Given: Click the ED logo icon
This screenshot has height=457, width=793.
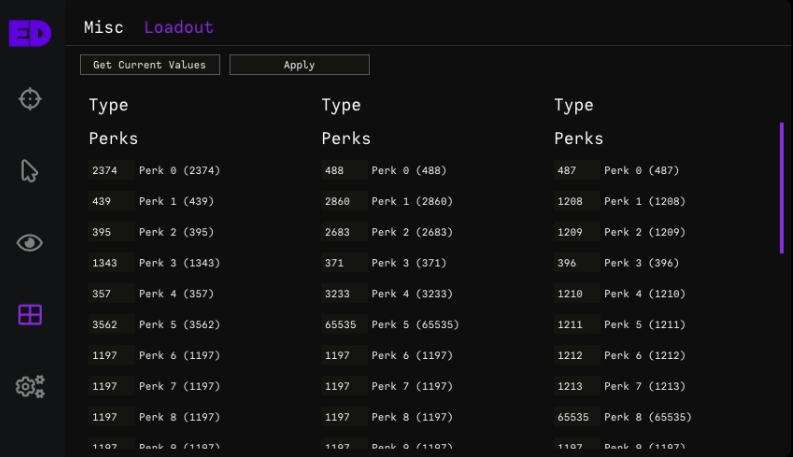Looking at the screenshot, I should (29, 32).
